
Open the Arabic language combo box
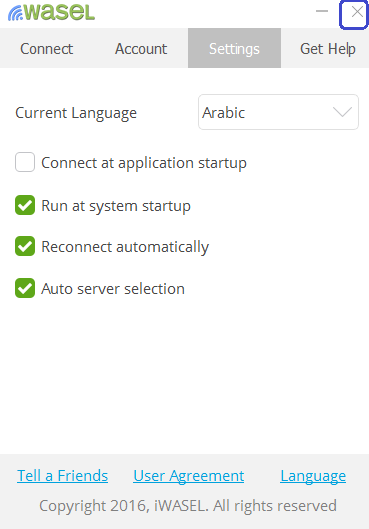click(278, 112)
